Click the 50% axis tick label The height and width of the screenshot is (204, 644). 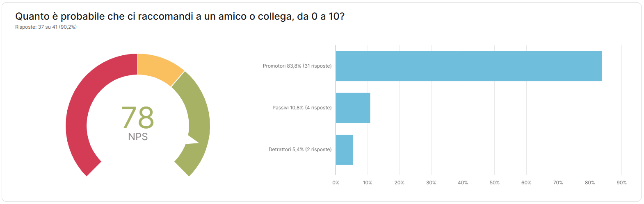(495, 183)
